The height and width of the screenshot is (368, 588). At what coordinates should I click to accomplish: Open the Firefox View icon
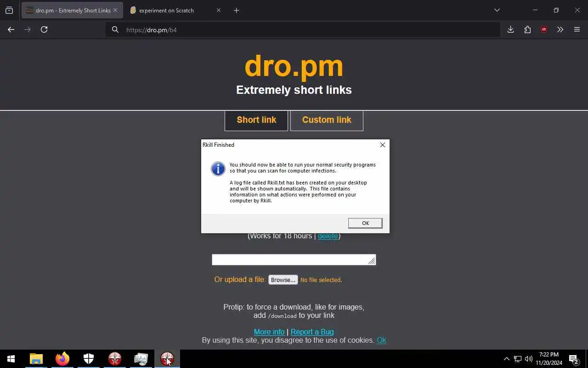tap(9, 10)
